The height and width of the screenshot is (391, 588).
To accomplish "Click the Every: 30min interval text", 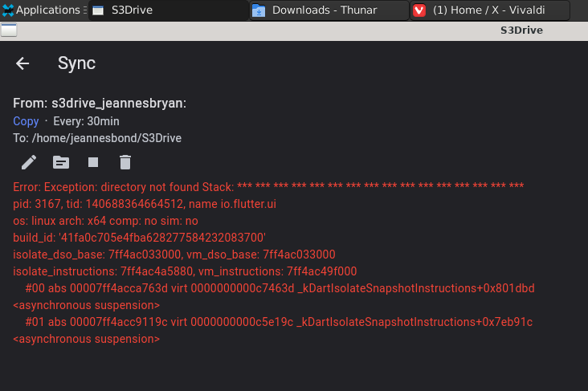I will pos(86,121).
